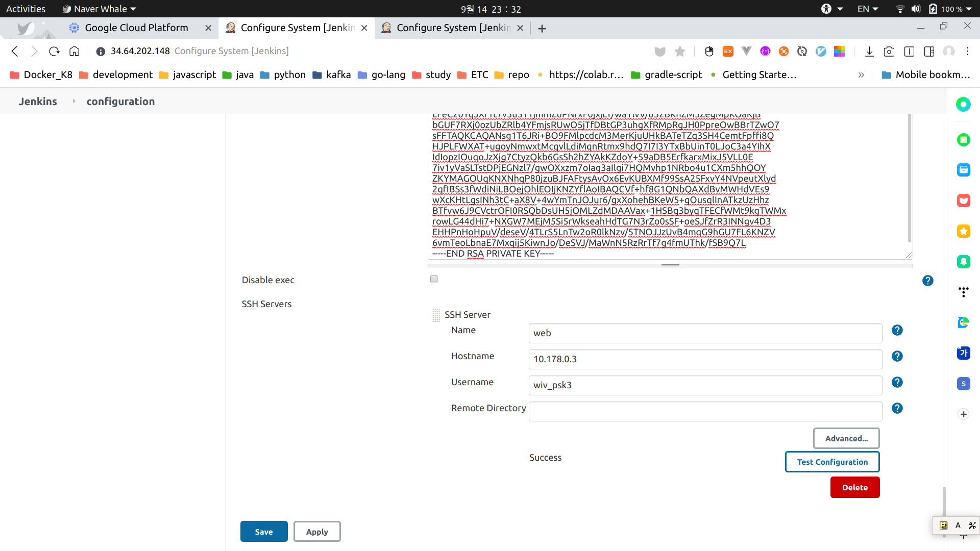This screenshot has height=551, width=980.
Task: Open help for Remote Directory field
Action: point(897,408)
